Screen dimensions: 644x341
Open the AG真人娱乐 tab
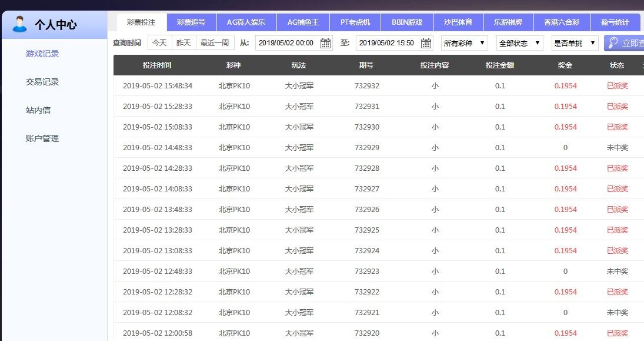246,22
